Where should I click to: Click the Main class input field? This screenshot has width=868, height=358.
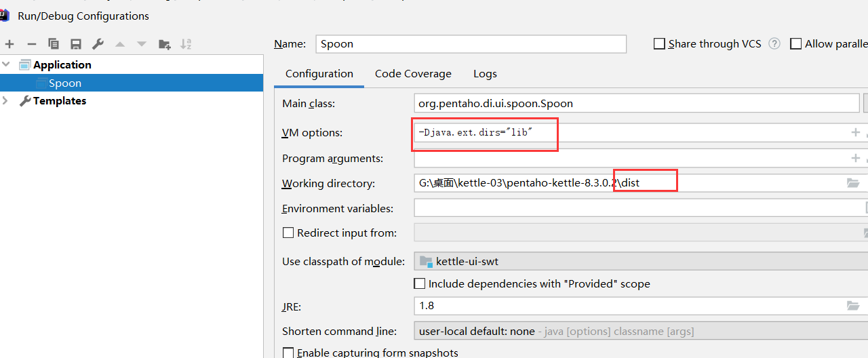pyautogui.click(x=637, y=104)
